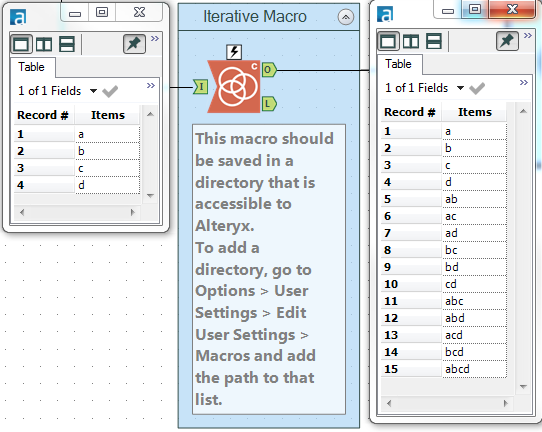Choose horizontal split view in right window
Image resolution: width=542 pixels, height=432 pixels.
tap(434, 41)
